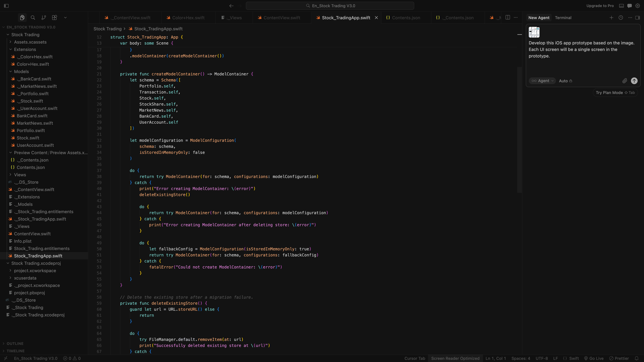Start a new chat with plus icon

click(x=611, y=17)
